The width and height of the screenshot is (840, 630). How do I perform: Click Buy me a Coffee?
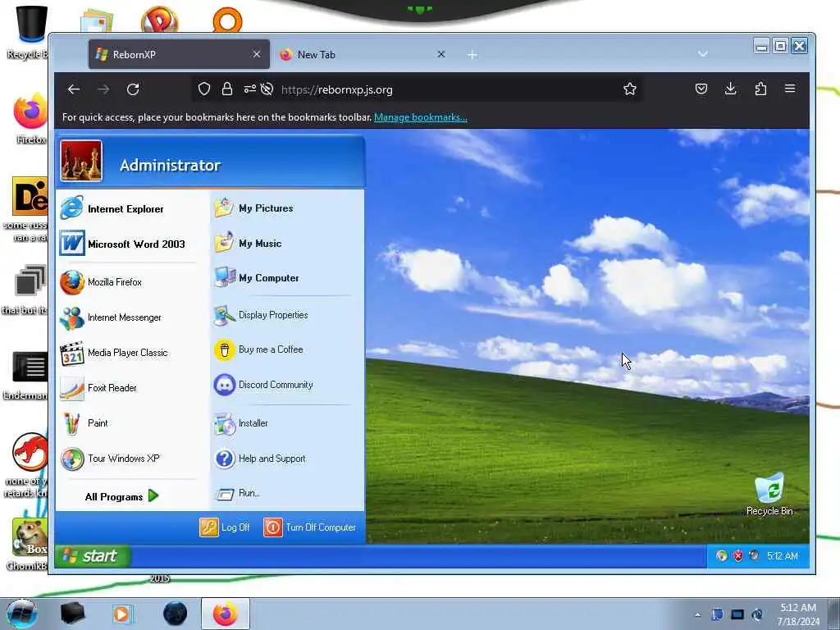click(x=258, y=349)
